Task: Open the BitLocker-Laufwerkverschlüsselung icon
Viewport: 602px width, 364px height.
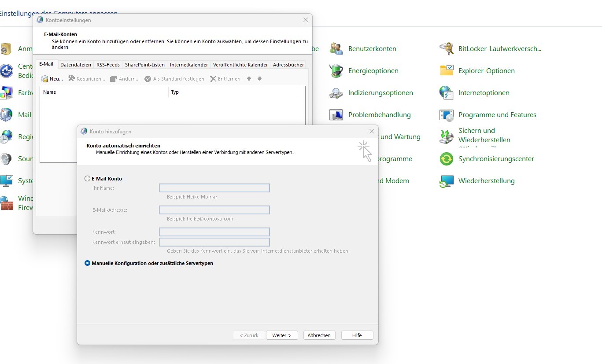Action: coord(447,49)
